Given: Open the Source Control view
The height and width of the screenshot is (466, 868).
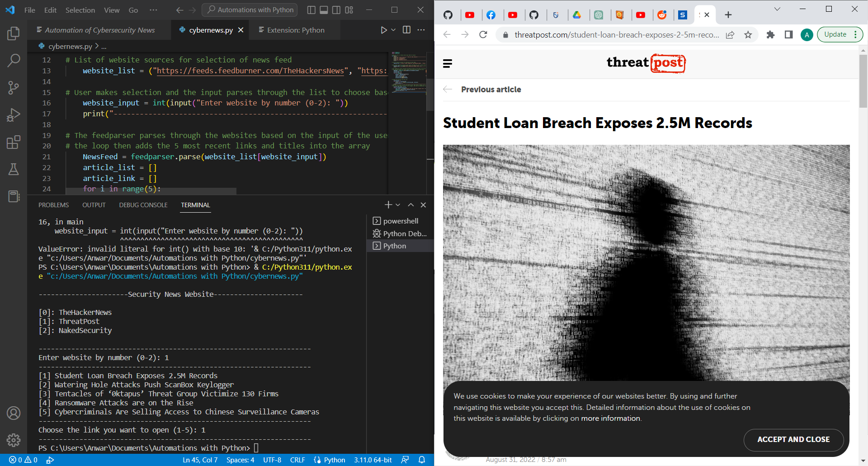Looking at the screenshot, I should tap(14, 87).
